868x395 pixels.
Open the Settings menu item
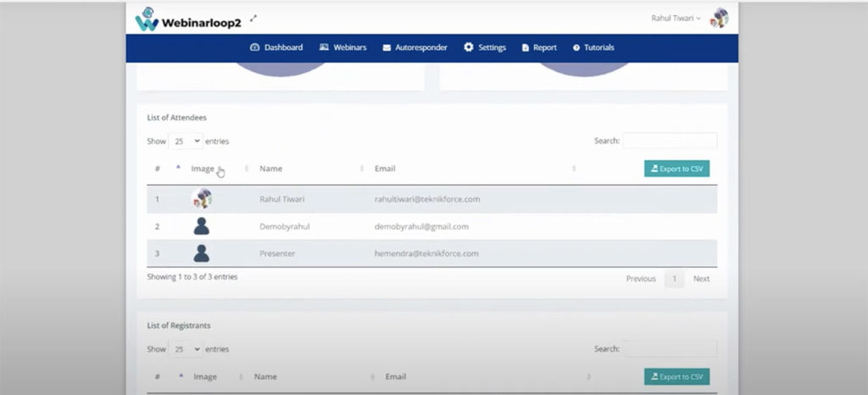485,47
